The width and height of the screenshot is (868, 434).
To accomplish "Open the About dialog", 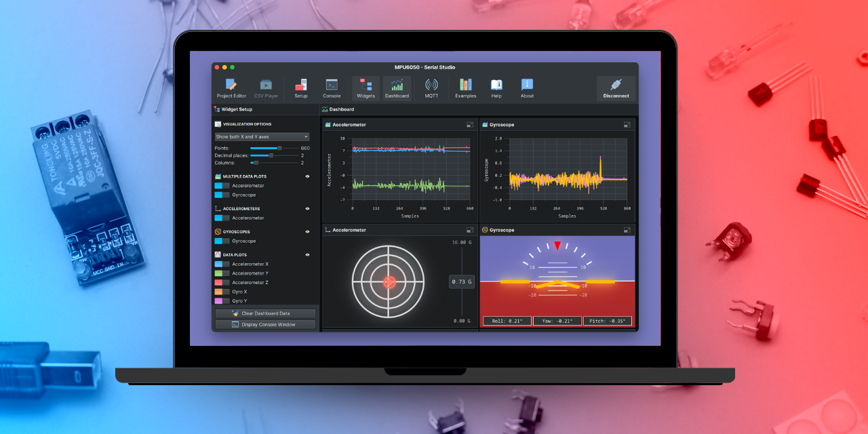I will click(527, 87).
